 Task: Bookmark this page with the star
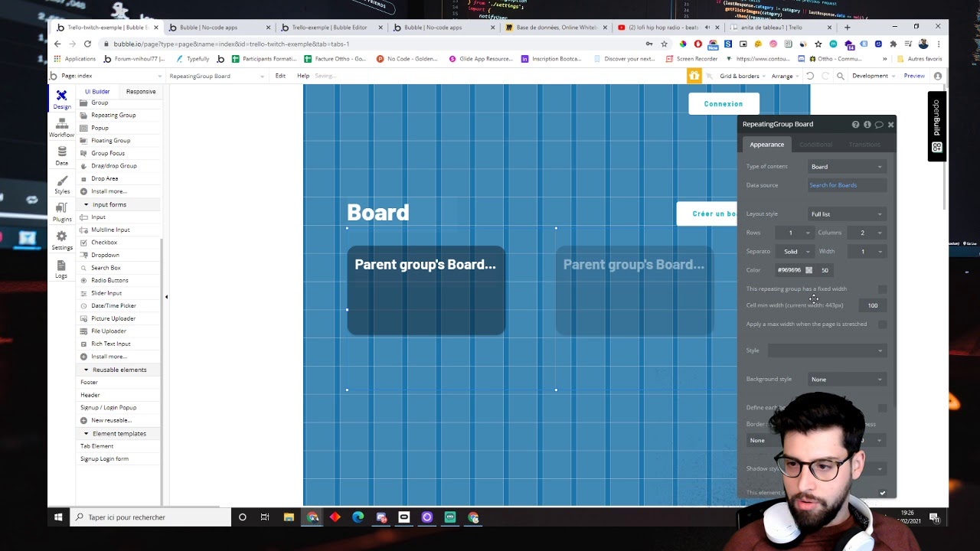(664, 44)
